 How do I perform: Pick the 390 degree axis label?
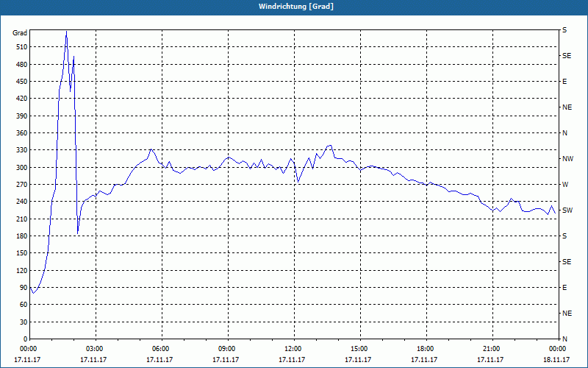coord(22,116)
